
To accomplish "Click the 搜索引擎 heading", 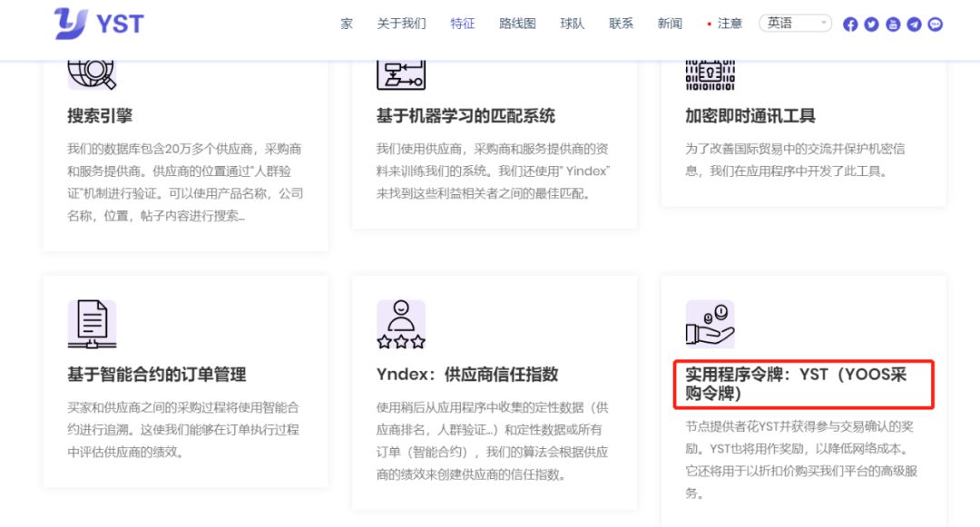I will 100,115.
